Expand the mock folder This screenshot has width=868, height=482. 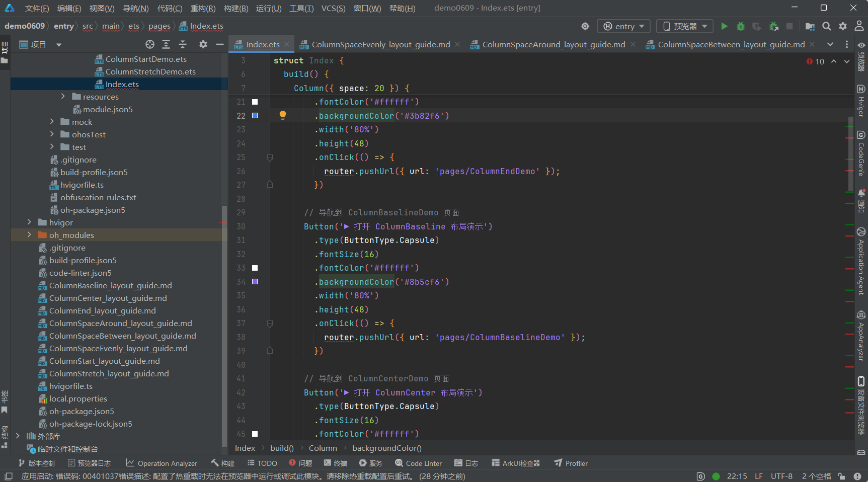(52, 122)
